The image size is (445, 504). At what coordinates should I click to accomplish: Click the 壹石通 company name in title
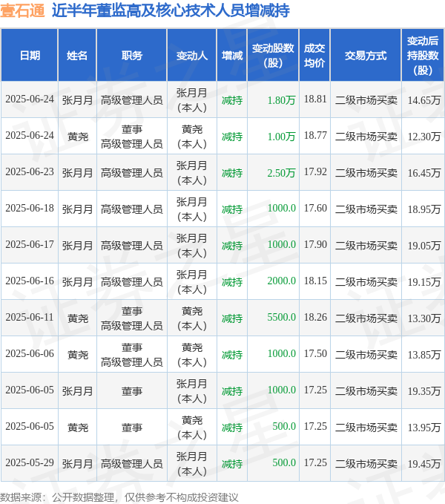22,10
